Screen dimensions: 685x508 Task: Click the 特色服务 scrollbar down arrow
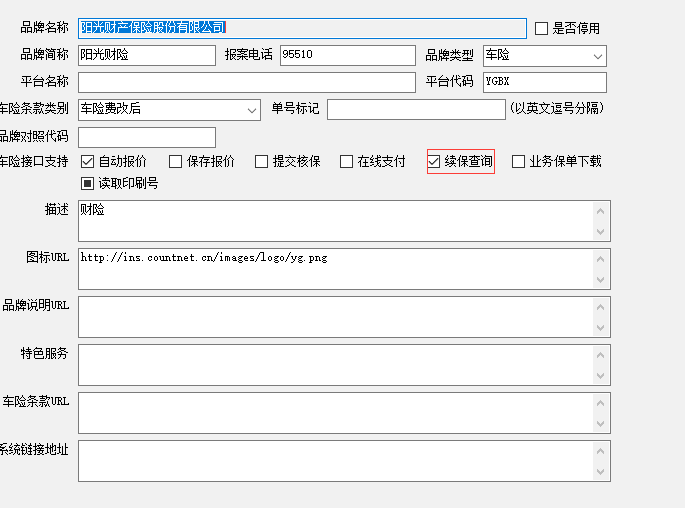pos(601,376)
